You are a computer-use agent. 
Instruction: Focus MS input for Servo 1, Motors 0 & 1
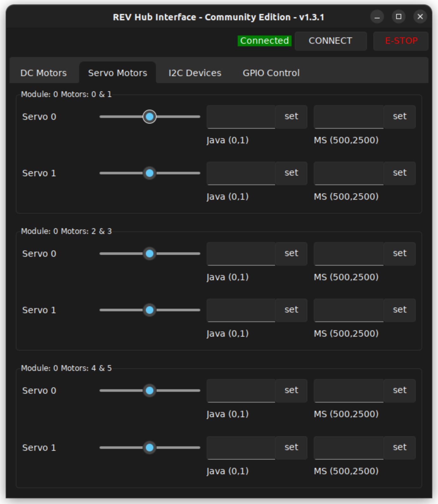349,173
